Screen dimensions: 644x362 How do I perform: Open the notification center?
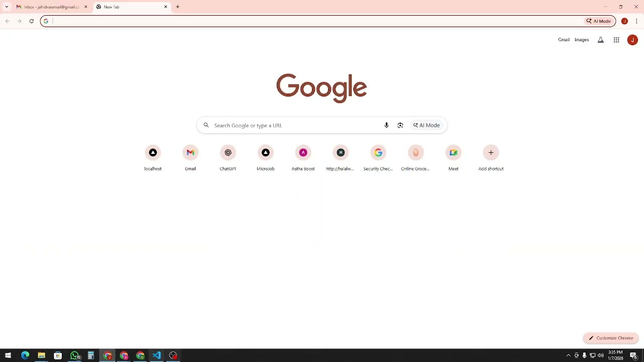(634, 355)
